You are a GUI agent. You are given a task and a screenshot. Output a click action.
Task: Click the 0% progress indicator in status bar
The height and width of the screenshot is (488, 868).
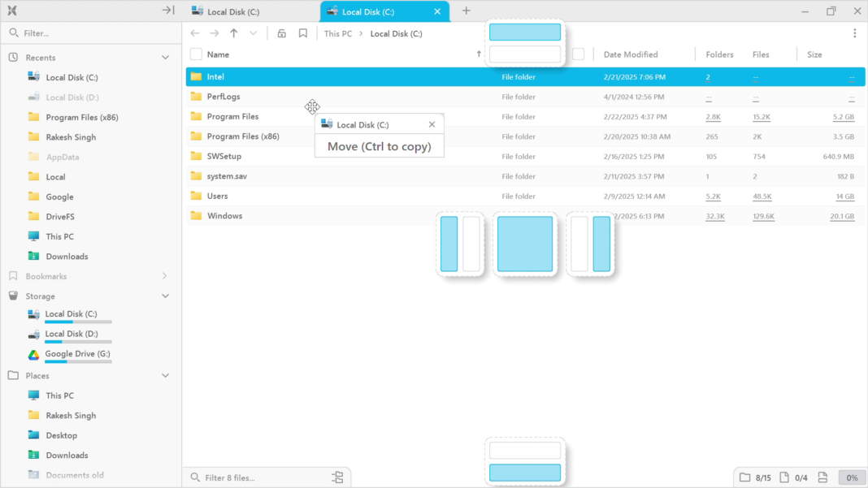pos(851,477)
